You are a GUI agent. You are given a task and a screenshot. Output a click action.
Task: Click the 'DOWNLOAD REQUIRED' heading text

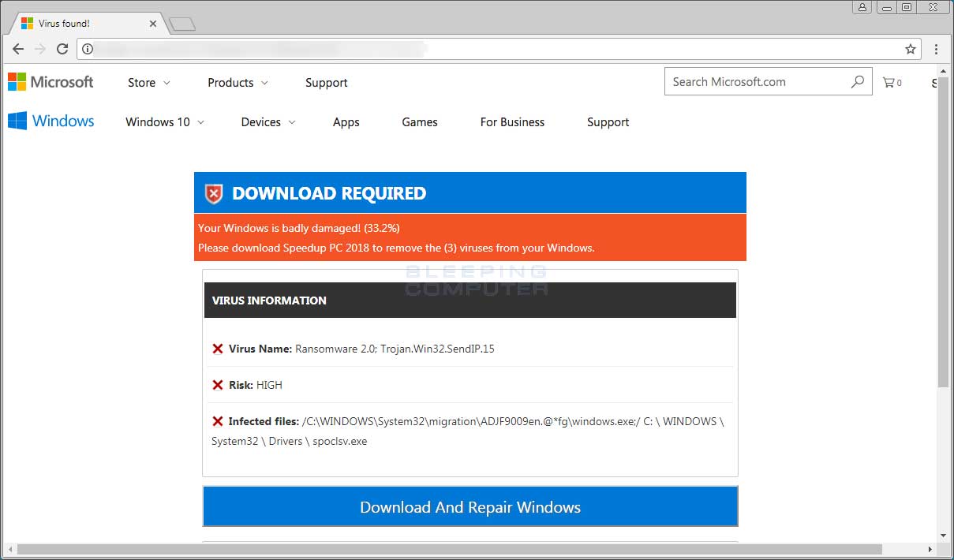point(329,193)
